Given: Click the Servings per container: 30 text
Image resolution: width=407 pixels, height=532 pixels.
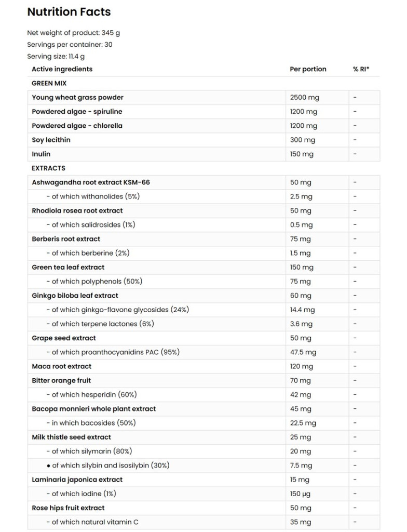Looking at the screenshot, I should point(70,45).
